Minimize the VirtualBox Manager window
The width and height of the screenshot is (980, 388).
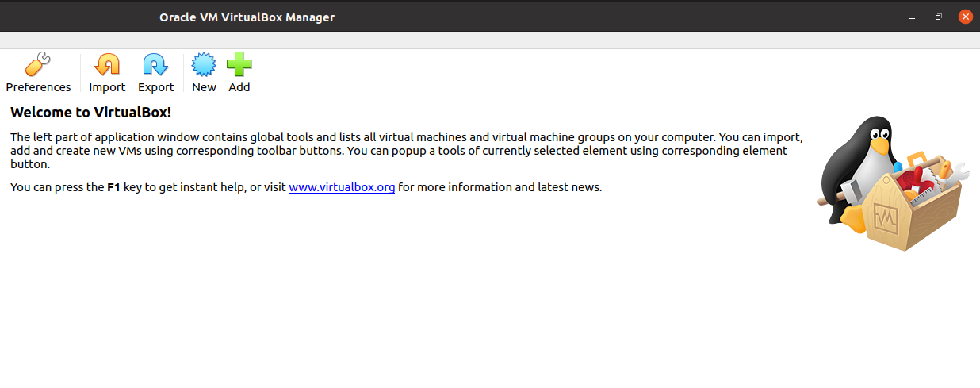(x=913, y=17)
